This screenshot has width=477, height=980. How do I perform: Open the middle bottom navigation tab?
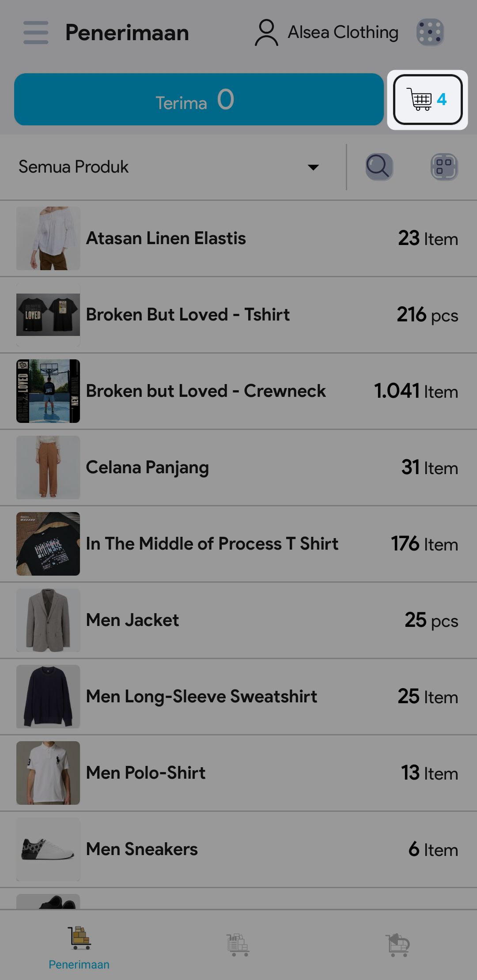coord(238,945)
